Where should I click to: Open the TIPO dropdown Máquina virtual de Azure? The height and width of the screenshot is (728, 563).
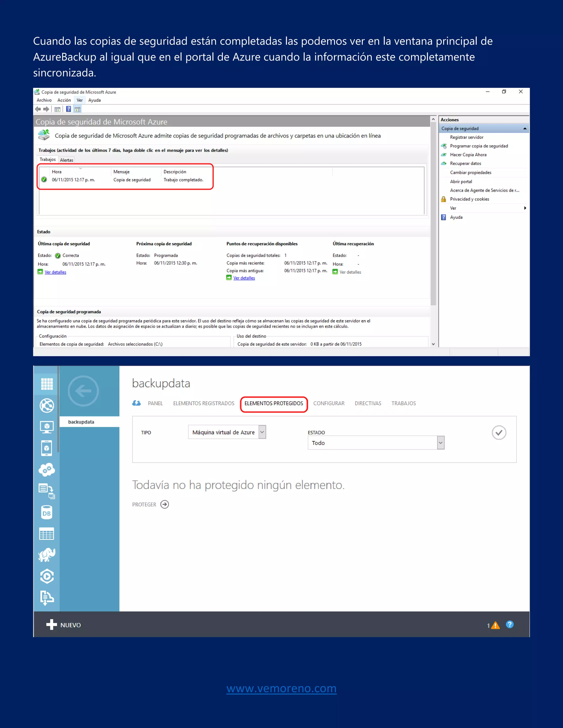click(227, 432)
